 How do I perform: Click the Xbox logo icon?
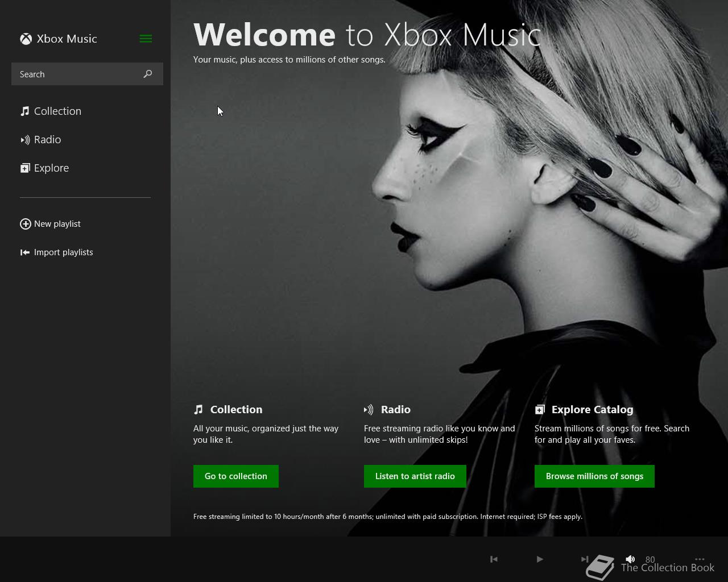(26, 39)
